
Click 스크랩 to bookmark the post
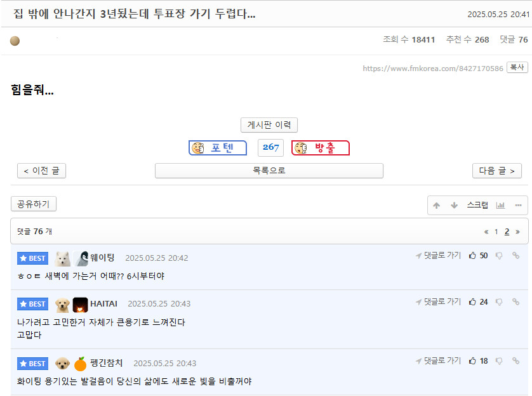(477, 205)
